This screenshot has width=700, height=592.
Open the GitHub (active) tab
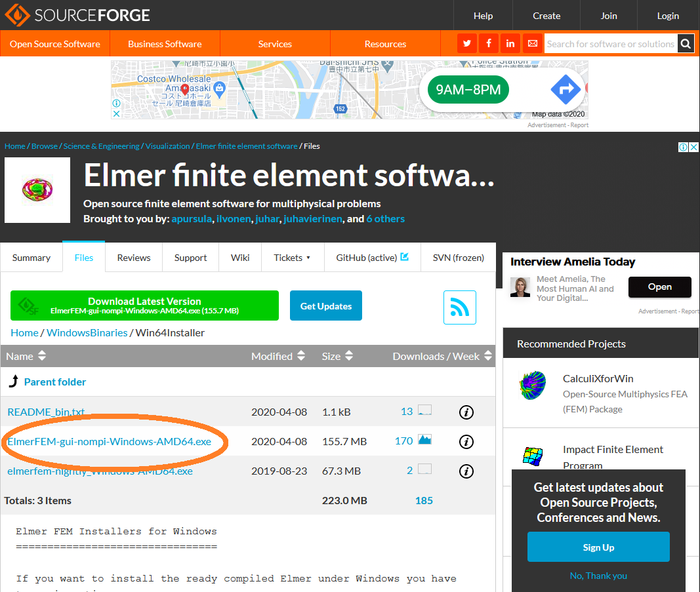(373, 258)
